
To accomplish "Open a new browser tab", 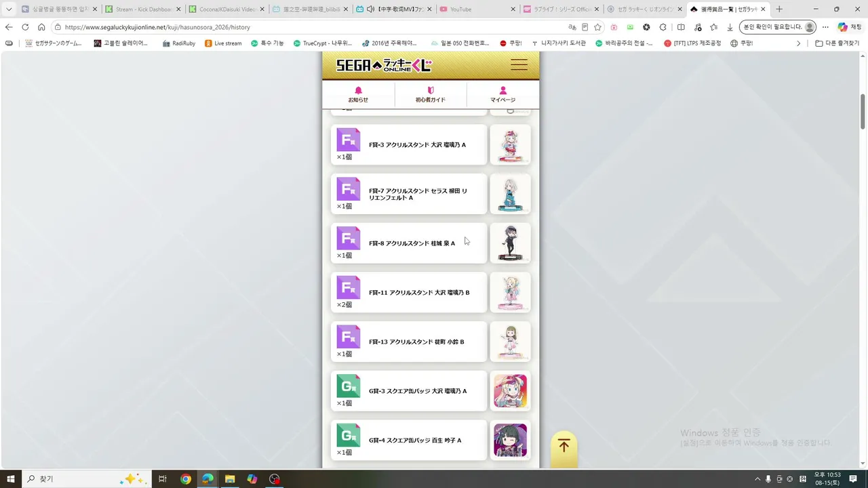I will point(779,9).
